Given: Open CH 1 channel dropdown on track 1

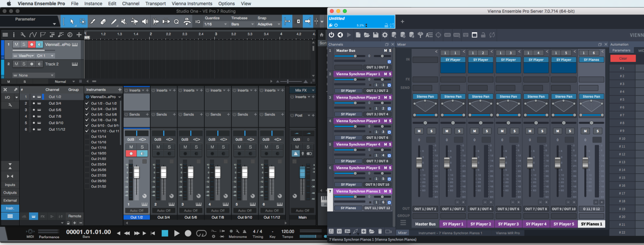Looking at the screenshot, I should 45,56.
